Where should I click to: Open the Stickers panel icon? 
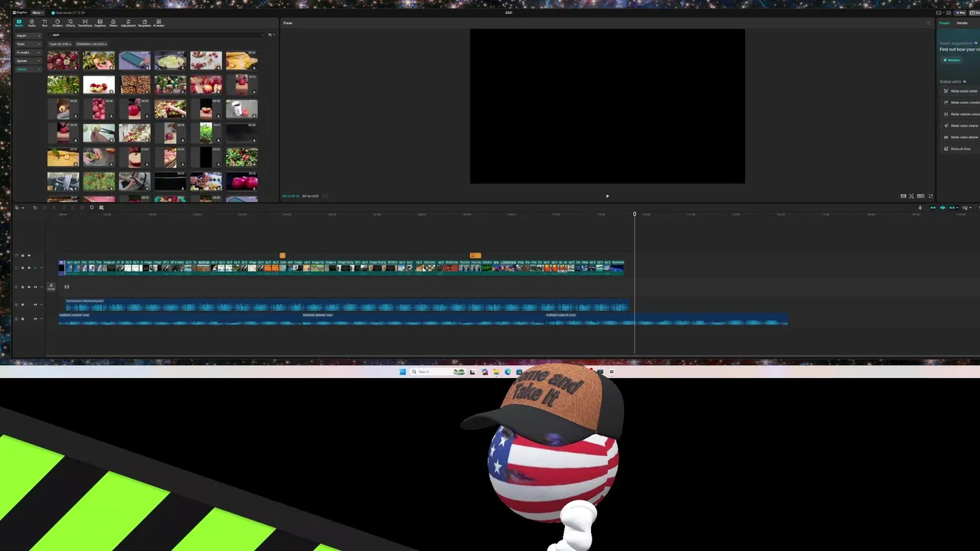click(x=57, y=23)
